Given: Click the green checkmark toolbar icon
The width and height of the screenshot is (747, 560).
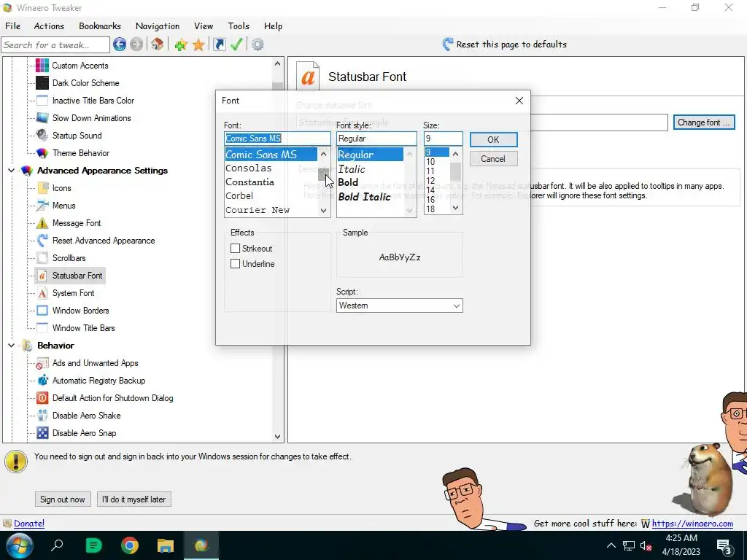Looking at the screenshot, I should pos(236,44).
